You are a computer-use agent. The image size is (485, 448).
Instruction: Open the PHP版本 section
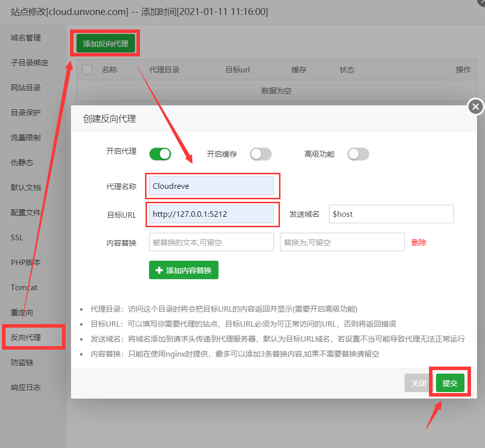[x=26, y=262]
